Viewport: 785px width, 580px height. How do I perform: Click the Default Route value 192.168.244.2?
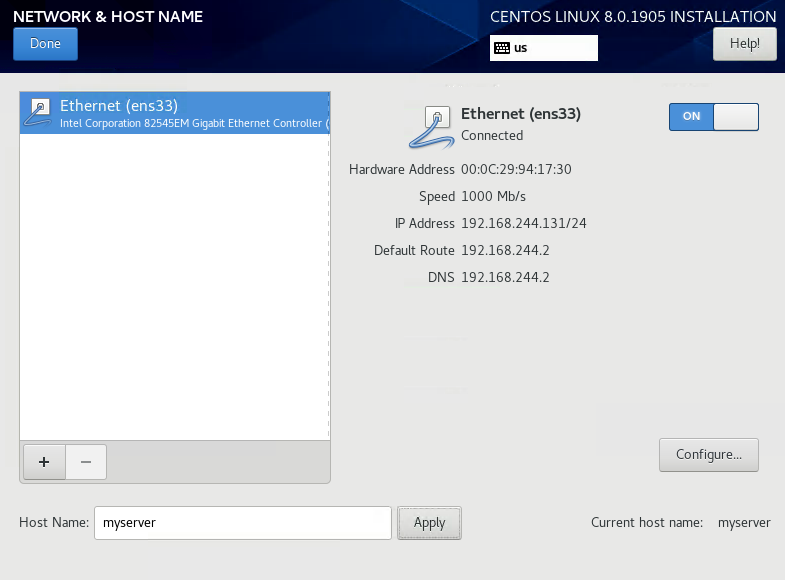(x=505, y=250)
